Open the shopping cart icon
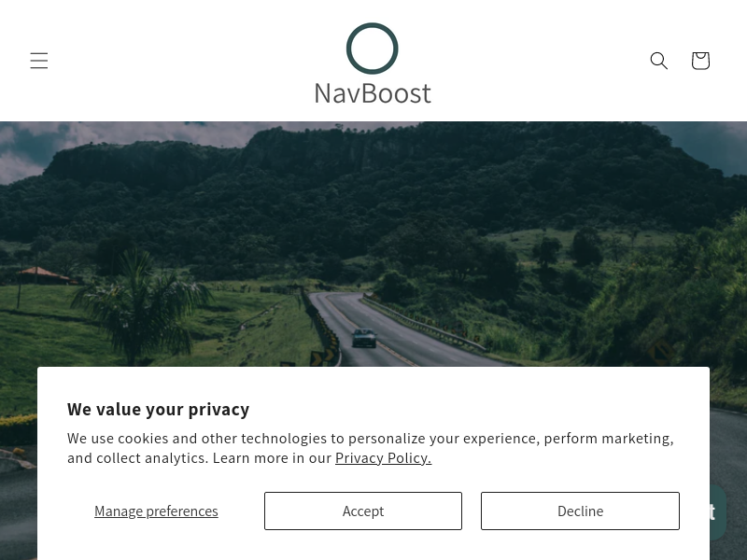The image size is (747, 560). (700, 61)
